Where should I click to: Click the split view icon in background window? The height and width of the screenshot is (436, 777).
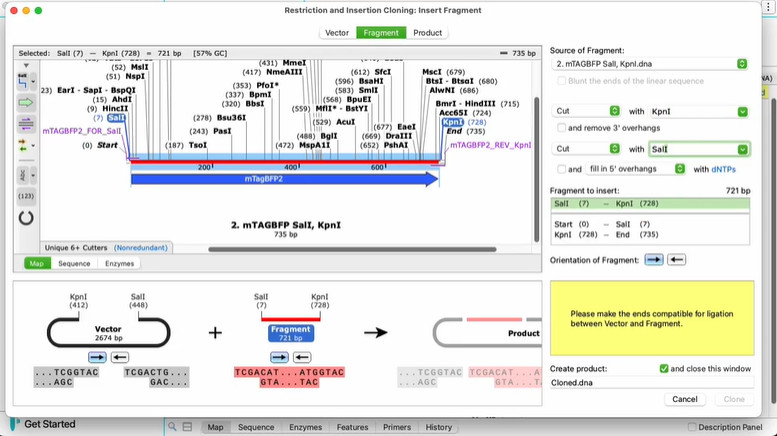(x=187, y=427)
